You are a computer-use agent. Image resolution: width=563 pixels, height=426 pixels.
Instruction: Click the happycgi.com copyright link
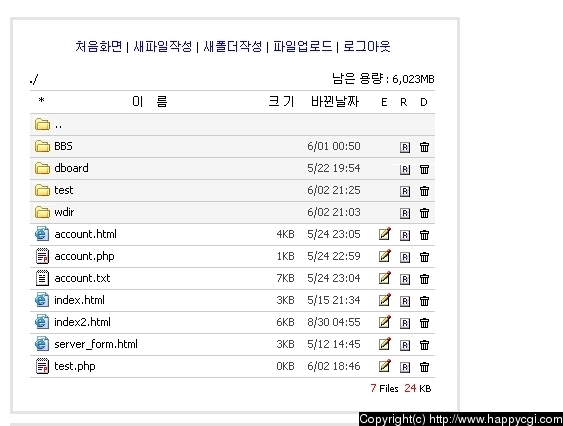click(x=461, y=419)
